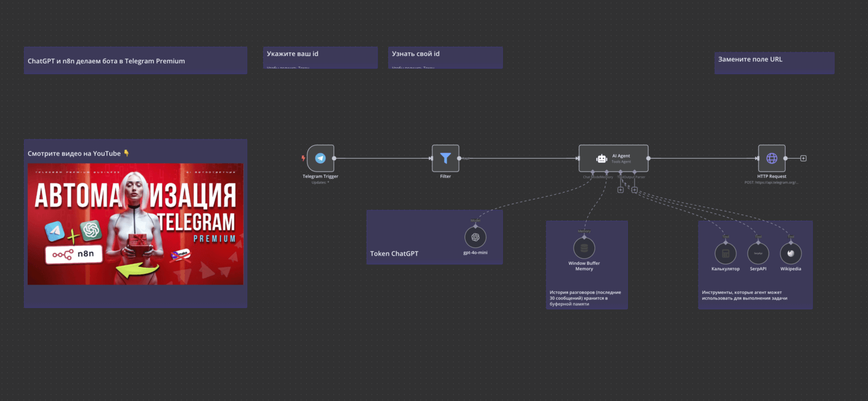The image size is (868, 401).
Task: Click the Model diamond atop gpt-4o-mini
Action: click(475, 226)
